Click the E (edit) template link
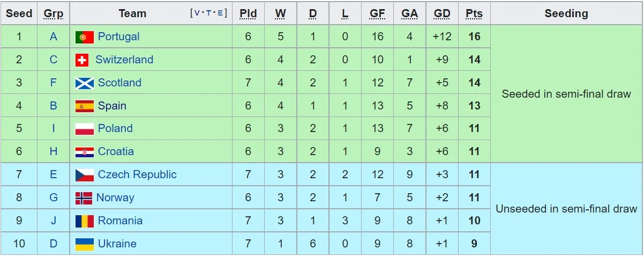 (220, 13)
